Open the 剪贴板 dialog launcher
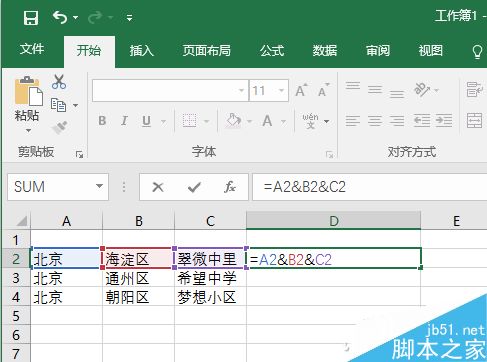 point(79,154)
